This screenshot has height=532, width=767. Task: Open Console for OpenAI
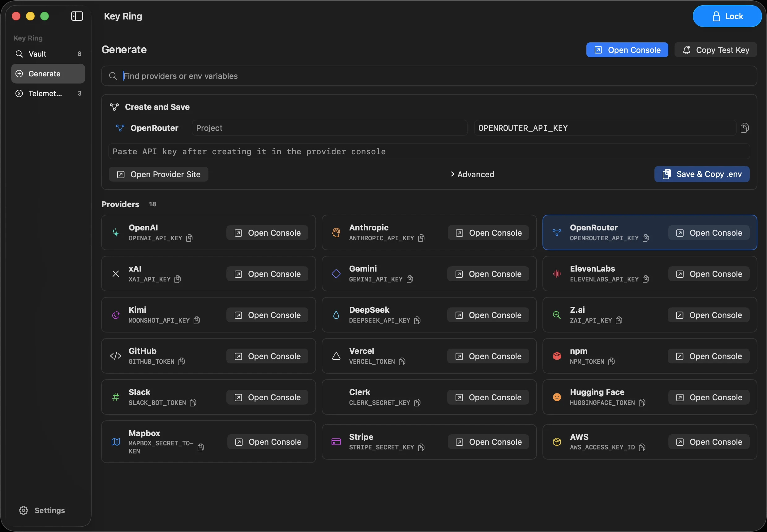tap(267, 233)
